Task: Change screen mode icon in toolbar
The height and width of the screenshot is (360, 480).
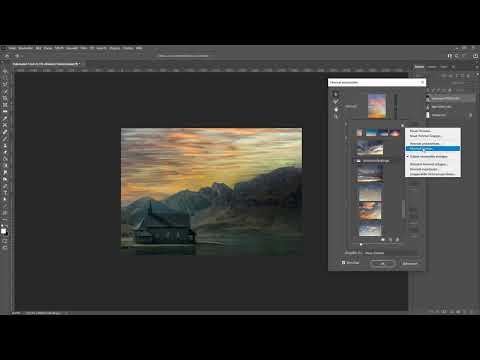Action: [5, 248]
